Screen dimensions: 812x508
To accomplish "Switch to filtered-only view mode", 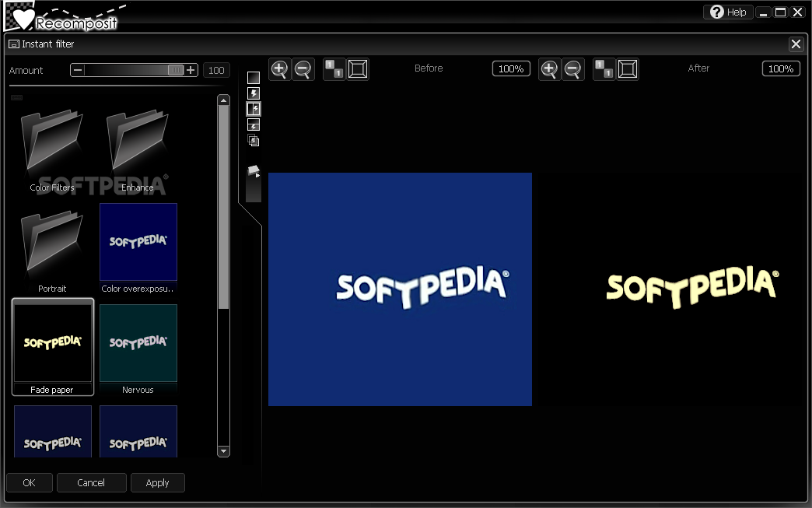I will pos(254,93).
